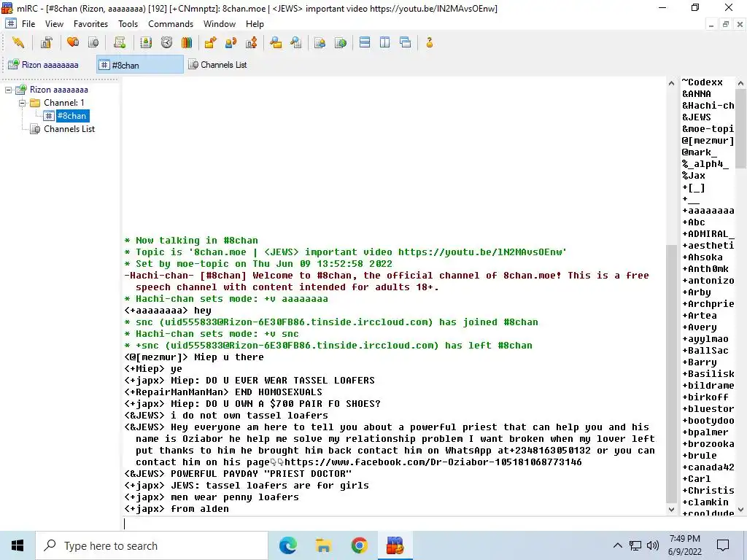Screen dimensions: 747x560
Task: Open the notification center icon
Action: pyautogui.click(x=723, y=545)
